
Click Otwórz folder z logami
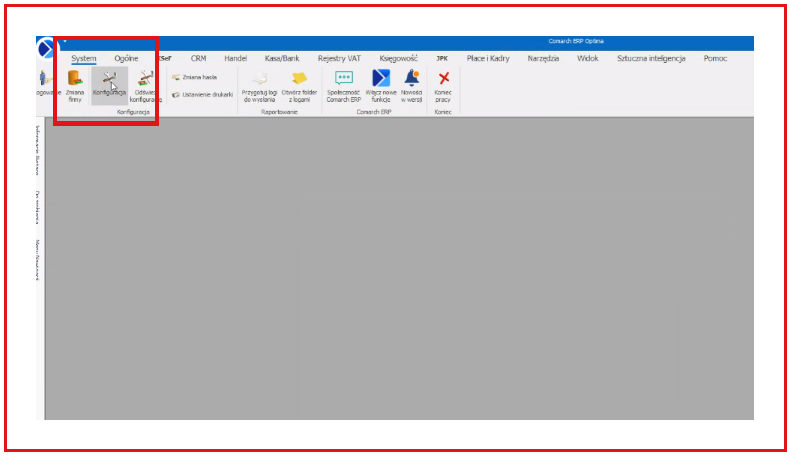pos(299,86)
